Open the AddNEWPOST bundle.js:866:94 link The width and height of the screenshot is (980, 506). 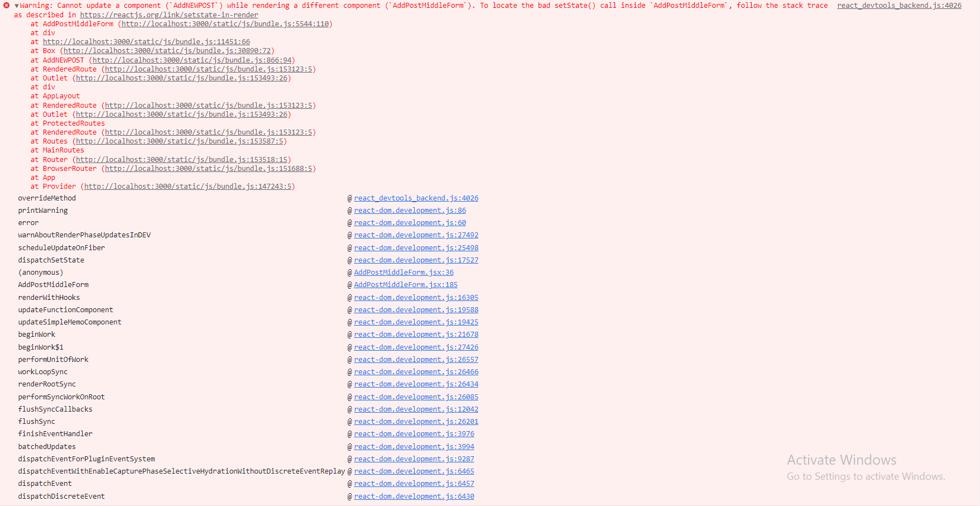pyautogui.click(x=192, y=60)
